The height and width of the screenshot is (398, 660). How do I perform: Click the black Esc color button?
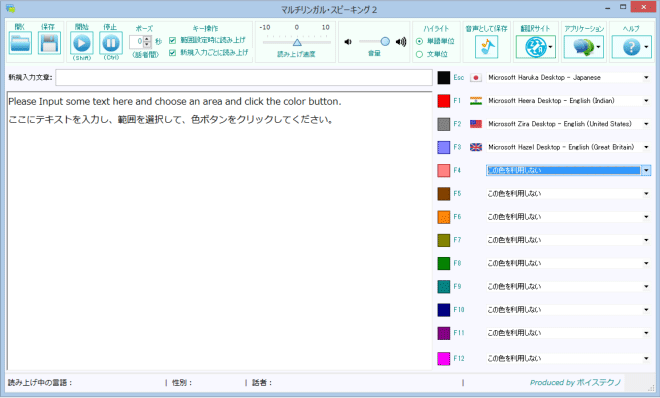444,77
